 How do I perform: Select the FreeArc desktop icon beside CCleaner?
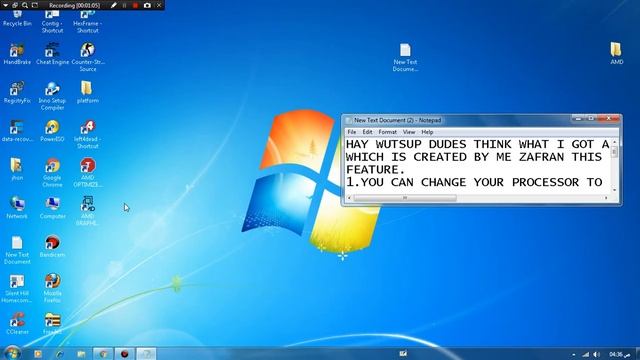click(x=52, y=323)
